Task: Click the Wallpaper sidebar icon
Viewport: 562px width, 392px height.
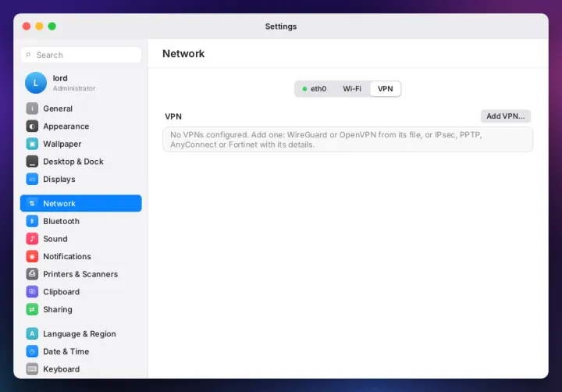Action: 32,144
